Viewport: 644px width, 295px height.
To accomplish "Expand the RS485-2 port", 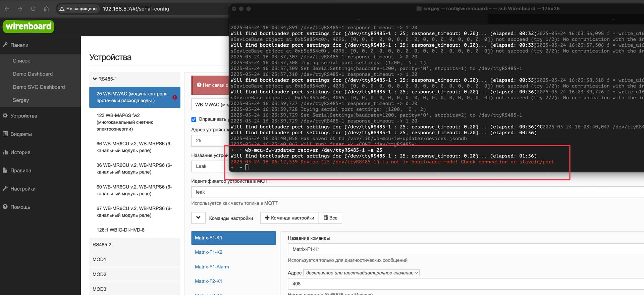I will 135,245.
